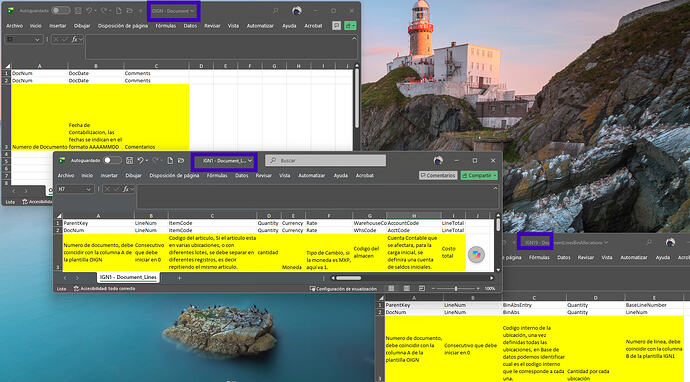This screenshot has height=382, width=690.
Task: Click the insert function fx icon in IGN1 window
Action: 126,189
